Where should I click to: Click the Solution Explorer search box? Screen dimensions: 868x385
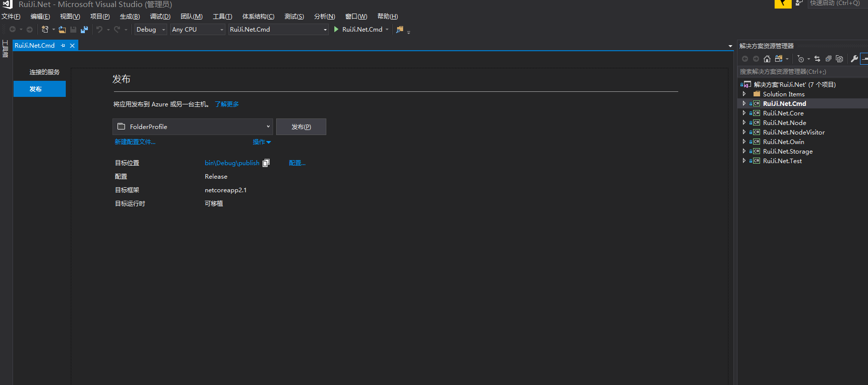802,72
